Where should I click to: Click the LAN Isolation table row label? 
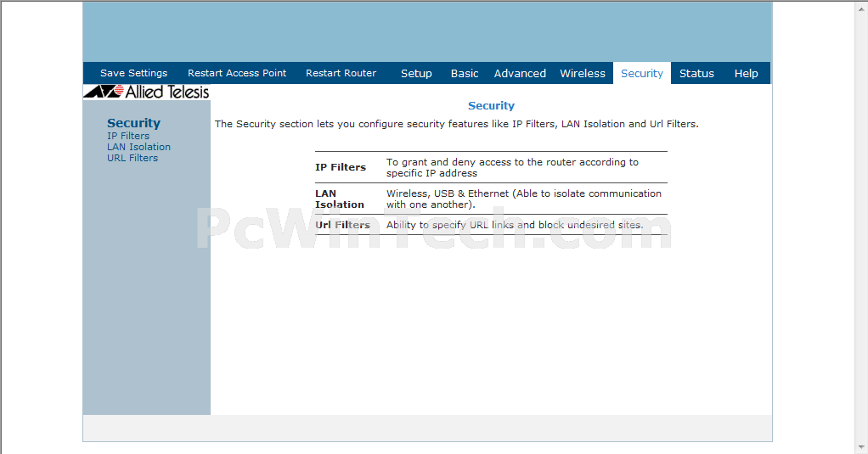point(340,199)
